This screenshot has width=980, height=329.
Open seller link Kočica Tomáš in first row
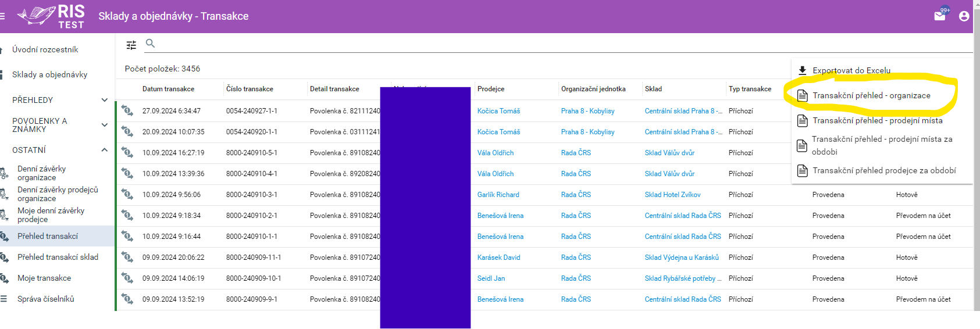click(x=498, y=111)
